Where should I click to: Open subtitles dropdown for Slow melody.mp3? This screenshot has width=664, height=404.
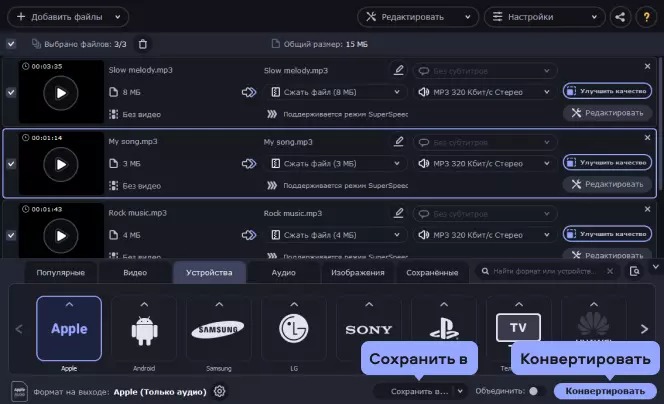(x=485, y=71)
